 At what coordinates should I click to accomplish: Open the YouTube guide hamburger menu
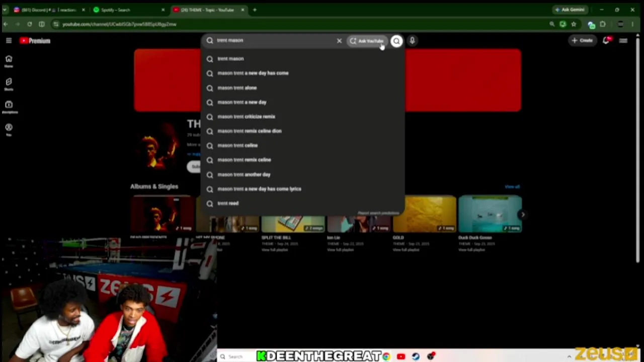[9, 41]
